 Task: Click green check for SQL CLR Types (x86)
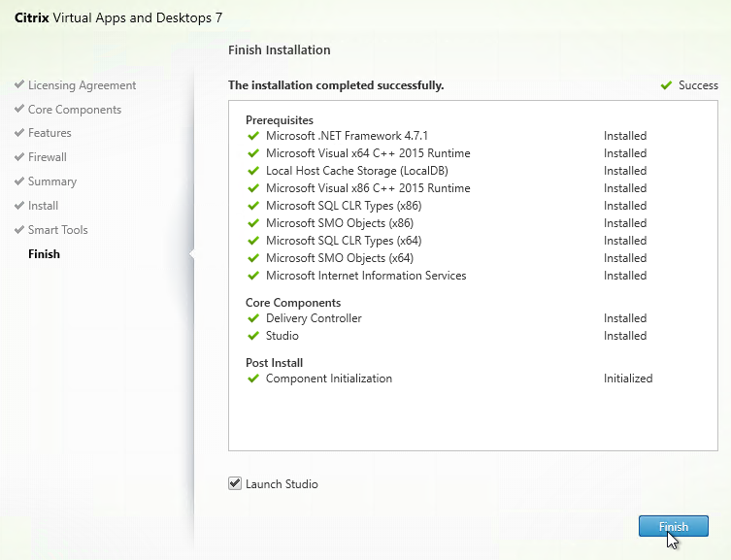(x=253, y=206)
